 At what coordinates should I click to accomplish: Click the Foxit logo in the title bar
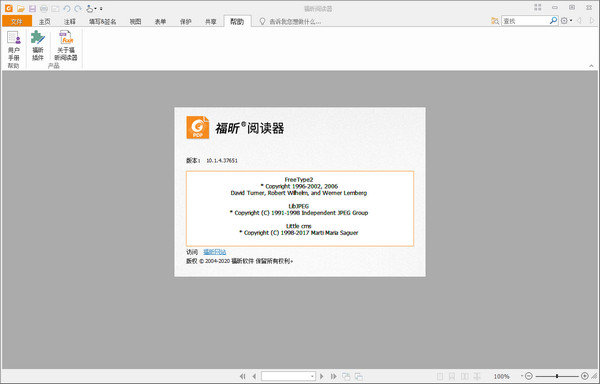pyautogui.click(x=8, y=8)
